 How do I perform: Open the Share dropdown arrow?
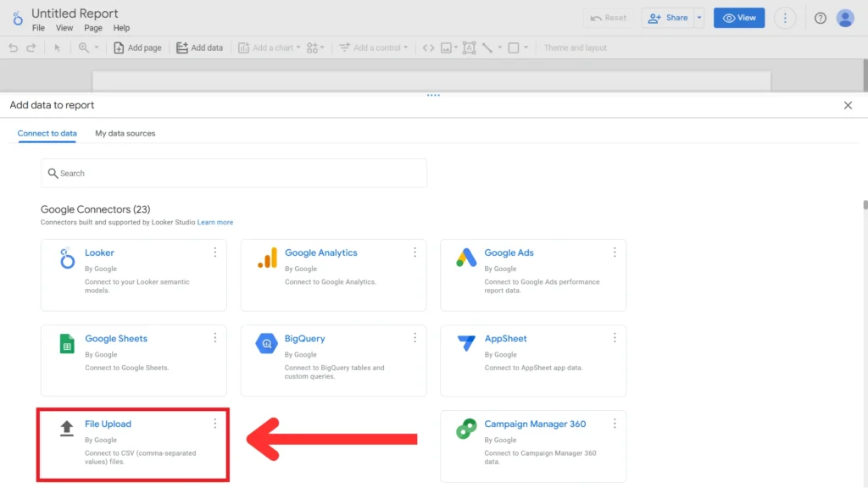(x=699, y=18)
